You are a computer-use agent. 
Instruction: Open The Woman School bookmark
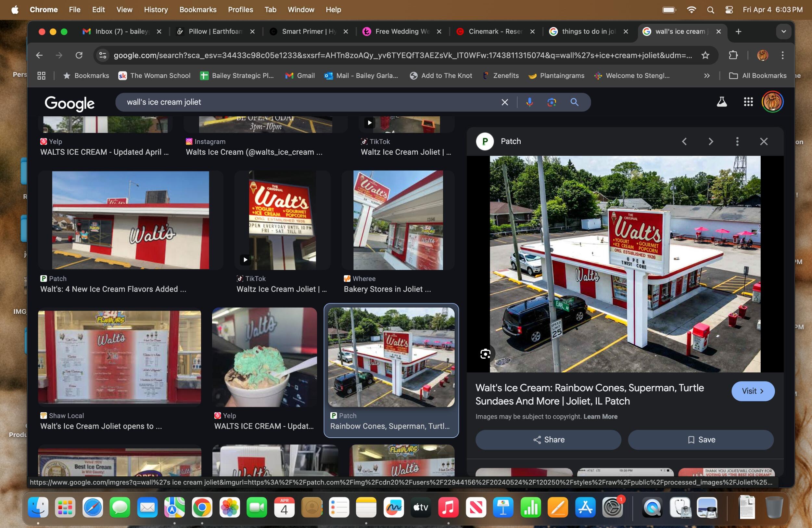154,75
